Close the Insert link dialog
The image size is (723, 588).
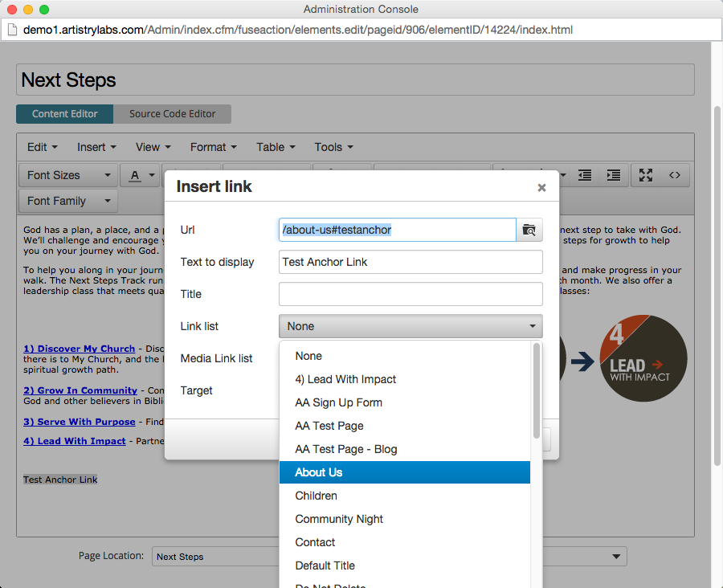click(x=541, y=187)
